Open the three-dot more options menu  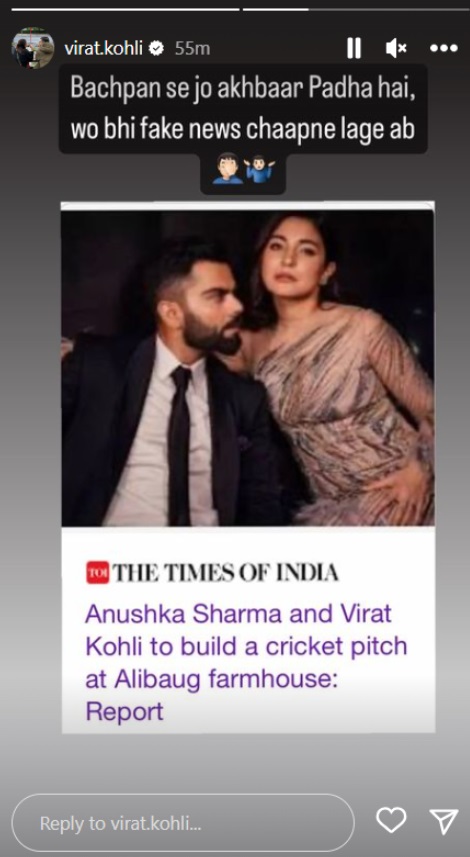443,49
